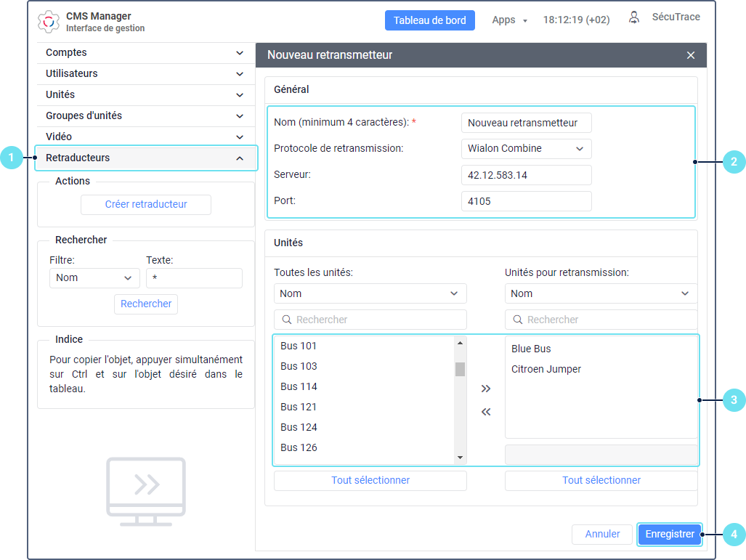Click the add units double-right arrow
The width and height of the screenshot is (746, 560).
(x=486, y=389)
